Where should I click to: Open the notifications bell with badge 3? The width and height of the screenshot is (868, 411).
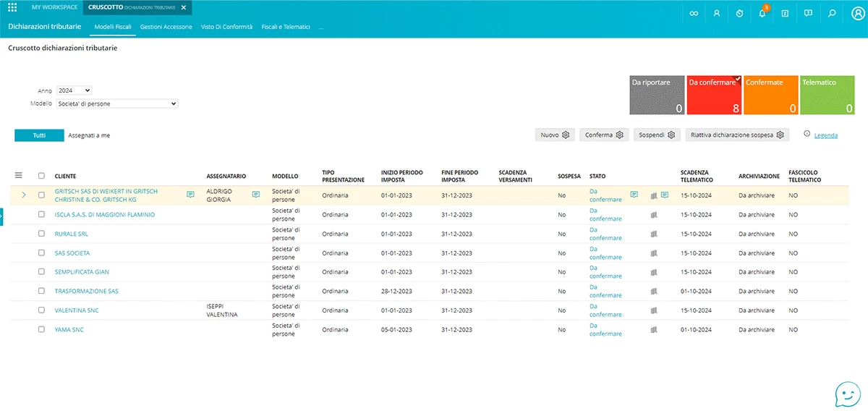coord(762,12)
